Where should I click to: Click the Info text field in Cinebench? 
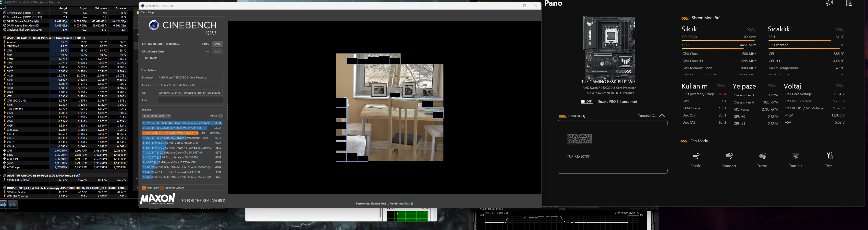[x=190, y=101]
